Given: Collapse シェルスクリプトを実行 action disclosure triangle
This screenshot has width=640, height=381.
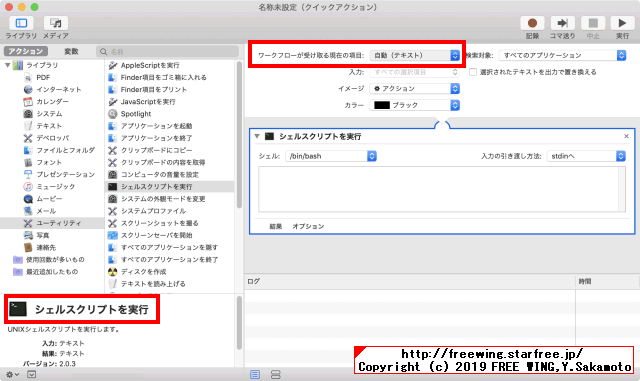Looking at the screenshot, I should point(257,136).
